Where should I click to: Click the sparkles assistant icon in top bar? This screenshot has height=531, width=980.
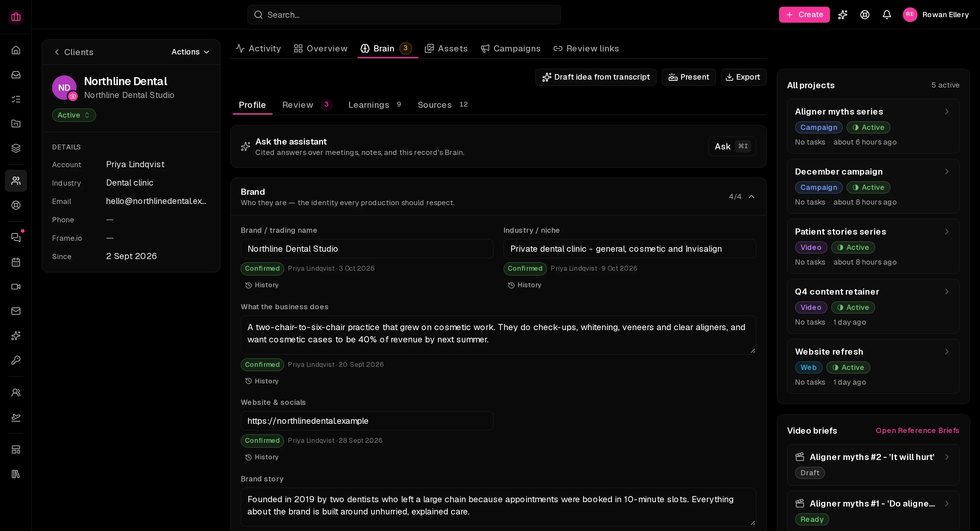tap(843, 14)
